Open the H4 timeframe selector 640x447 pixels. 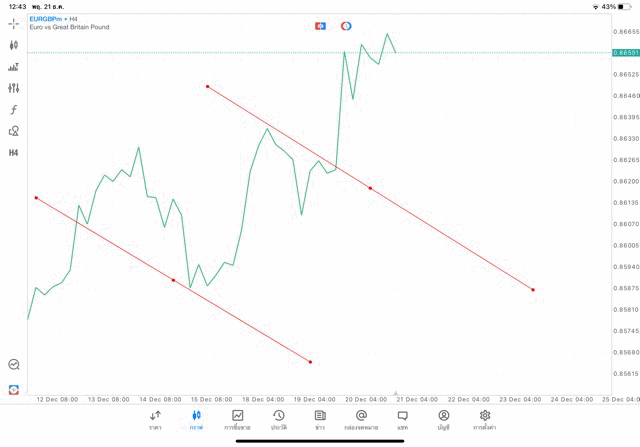pos(14,152)
